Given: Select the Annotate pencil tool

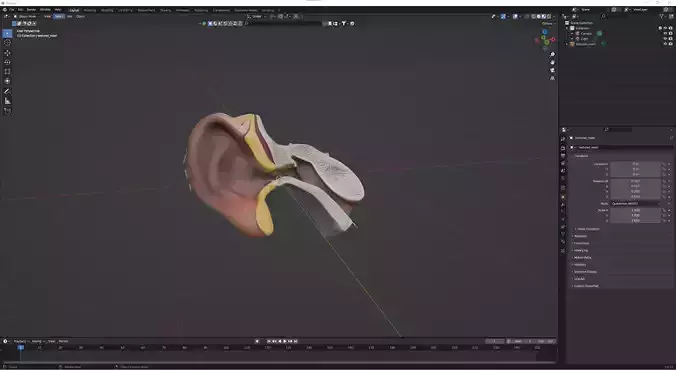Looking at the screenshot, I should [x=7, y=91].
